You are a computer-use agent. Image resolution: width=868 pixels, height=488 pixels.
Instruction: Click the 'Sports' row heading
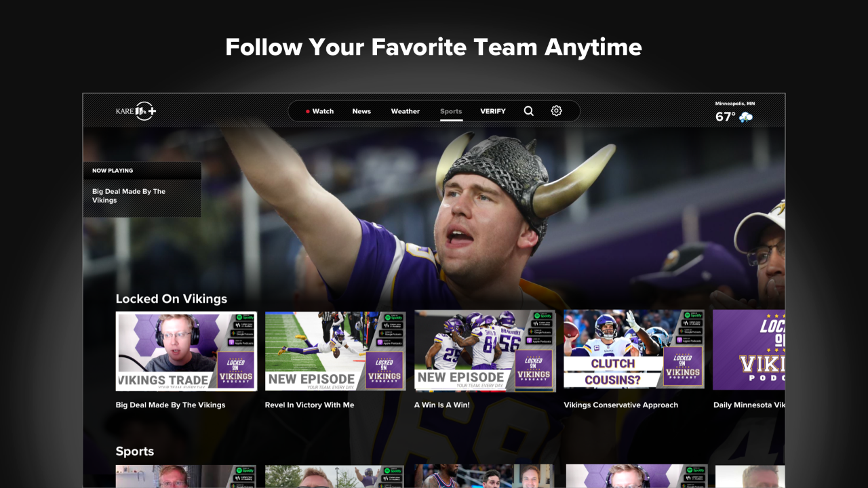pyautogui.click(x=135, y=451)
